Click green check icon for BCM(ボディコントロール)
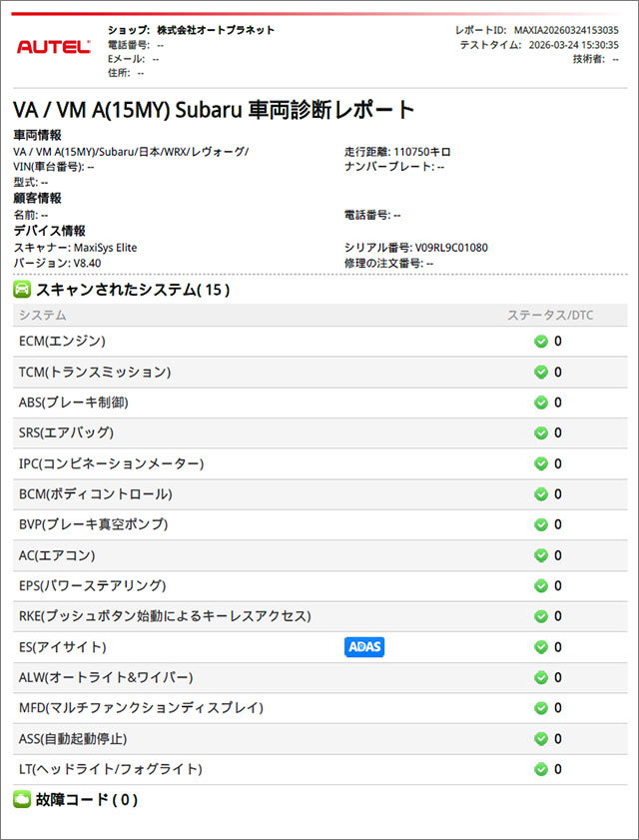 point(541,494)
